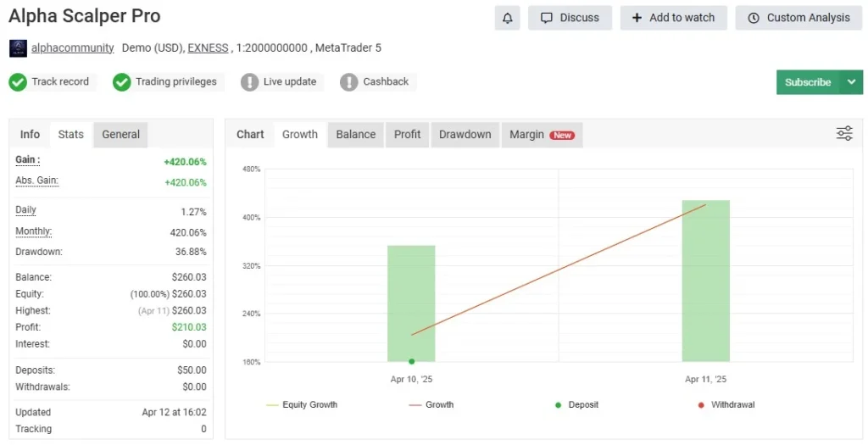Click the Cashback label

[x=386, y=82]
